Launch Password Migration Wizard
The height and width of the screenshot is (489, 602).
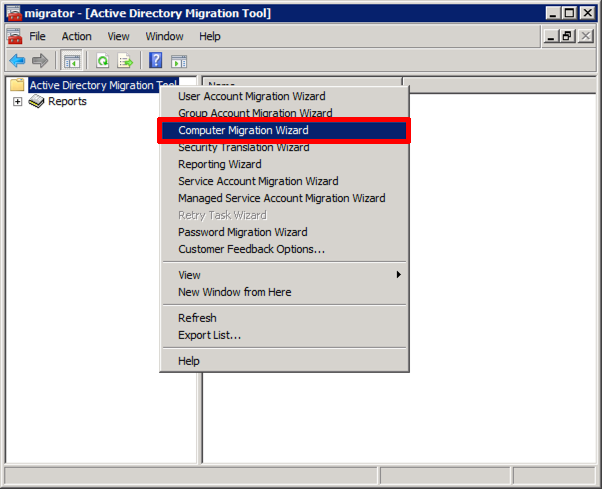tap(284, 232)
